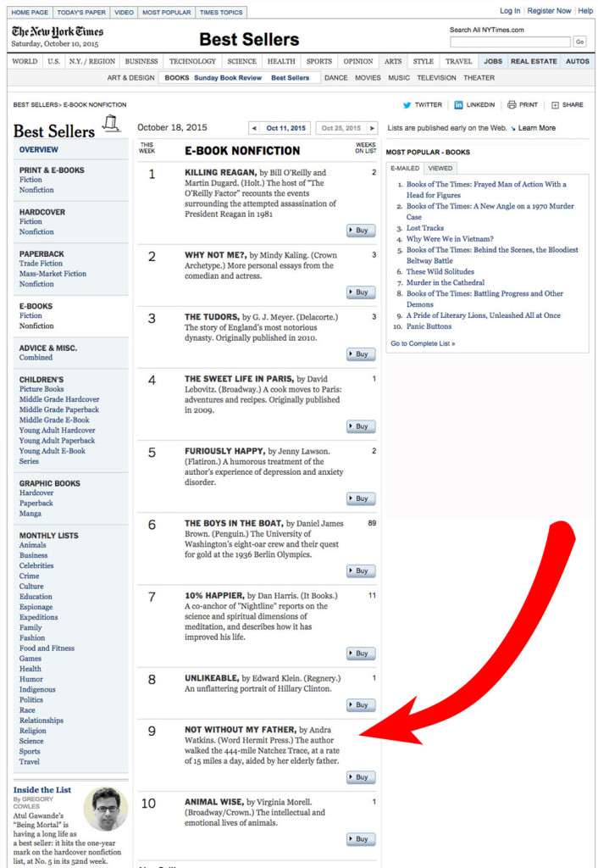The image size is (598, 868).
Task: Buy Killing Reagan
Action: point(361,231)
